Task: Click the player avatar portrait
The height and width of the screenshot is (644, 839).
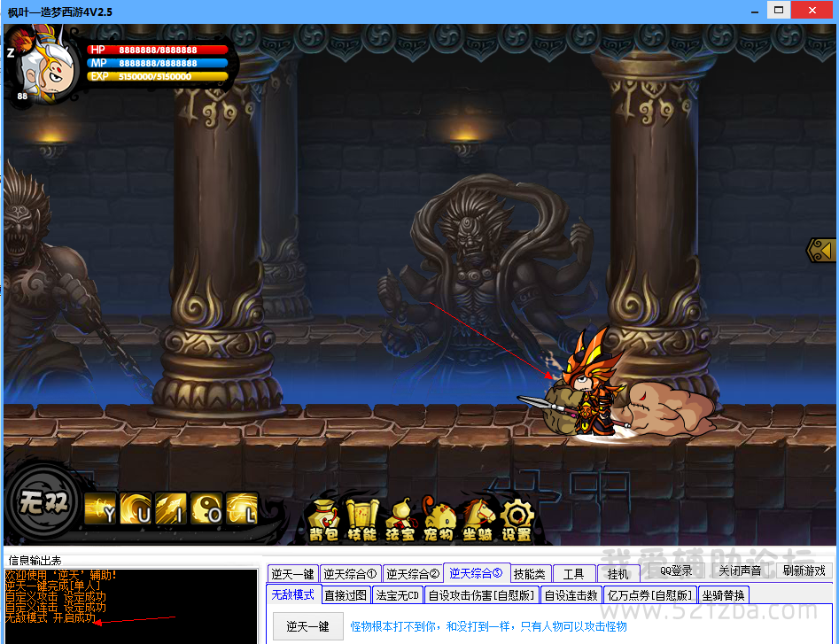Action: [48, 66]
